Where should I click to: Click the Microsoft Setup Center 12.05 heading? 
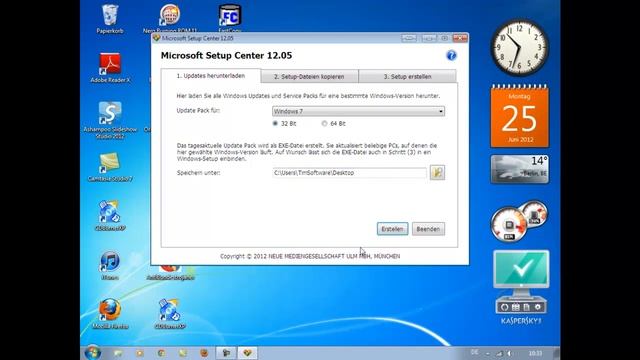226,56
